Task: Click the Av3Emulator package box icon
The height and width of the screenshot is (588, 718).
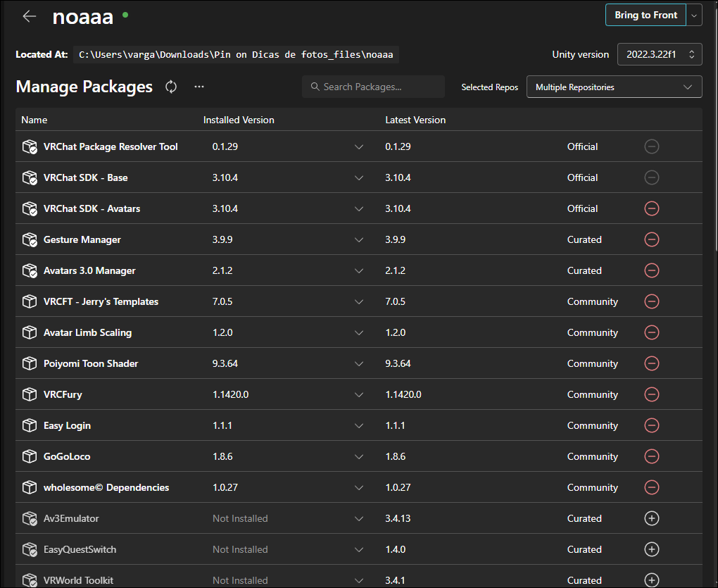Action: [30, 518]
